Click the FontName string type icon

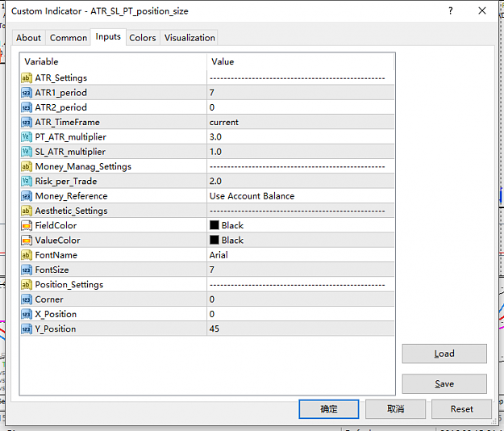27,255
